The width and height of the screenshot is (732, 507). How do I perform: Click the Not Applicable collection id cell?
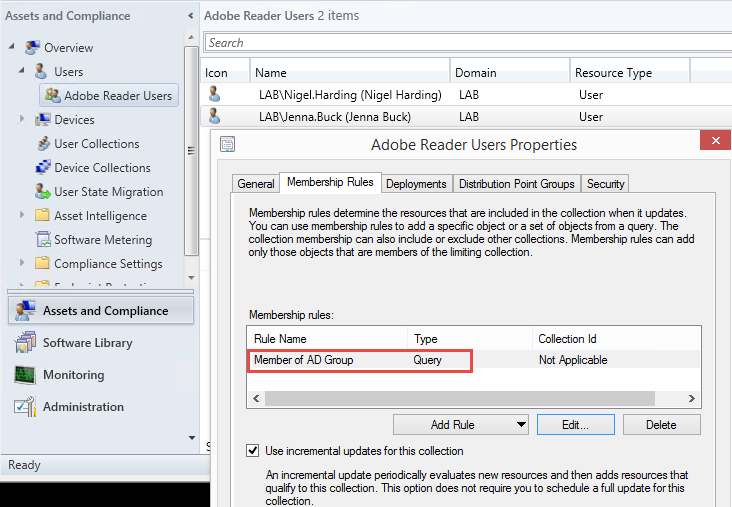point(573,360)
